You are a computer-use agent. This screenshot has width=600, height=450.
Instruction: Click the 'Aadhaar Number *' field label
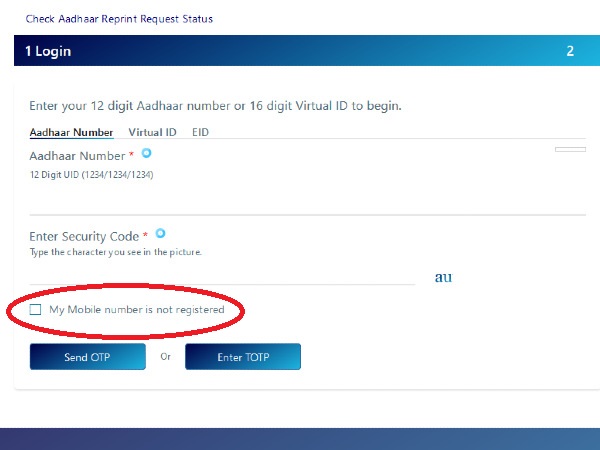(x=79, y=156)
